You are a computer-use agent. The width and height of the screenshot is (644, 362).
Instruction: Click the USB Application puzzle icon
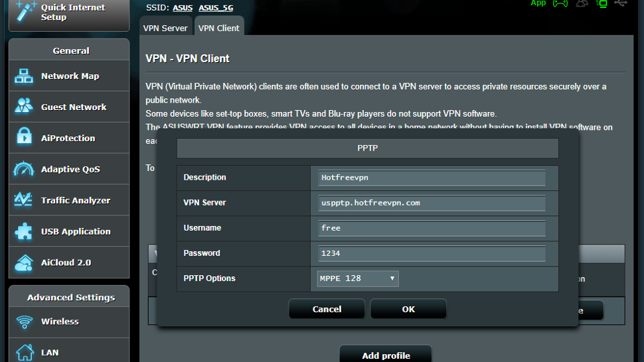point(23,231)
